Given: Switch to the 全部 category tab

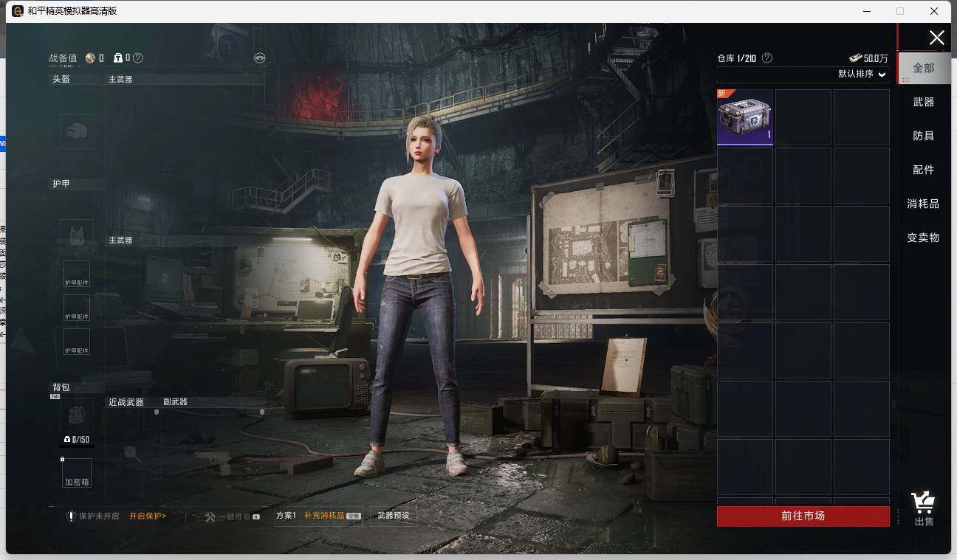Looking at the screenshot, I should (924, 68).
